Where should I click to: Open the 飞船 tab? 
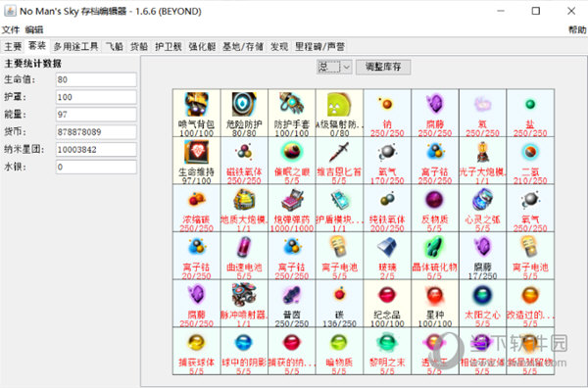(114, 46)
